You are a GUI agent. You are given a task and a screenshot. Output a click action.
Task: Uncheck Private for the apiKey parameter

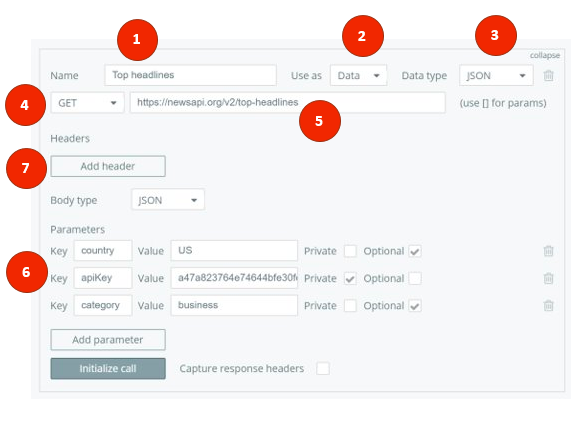point(350,278)
